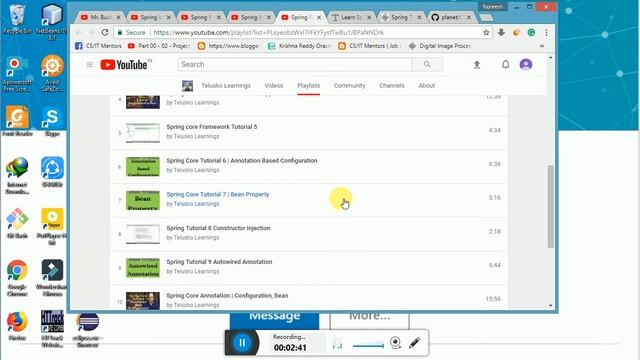Expand the bookmarks bar overflow chevron

542,46
